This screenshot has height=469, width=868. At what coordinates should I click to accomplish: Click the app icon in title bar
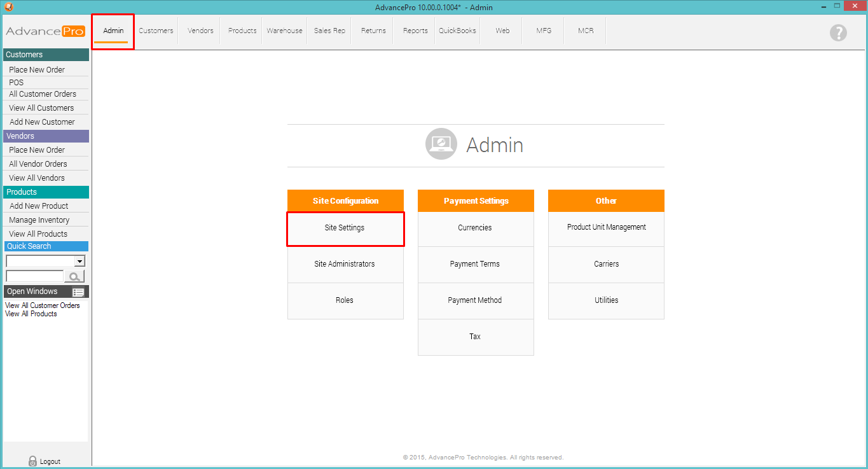click(8, 7)
